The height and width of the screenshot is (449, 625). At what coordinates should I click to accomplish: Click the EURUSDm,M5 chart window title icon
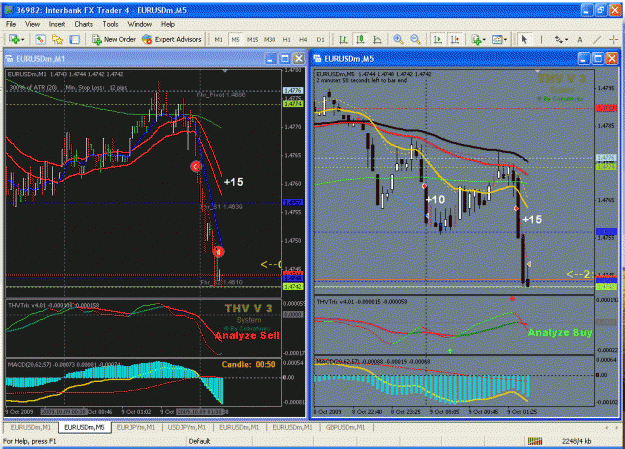(x=318, y=59)
